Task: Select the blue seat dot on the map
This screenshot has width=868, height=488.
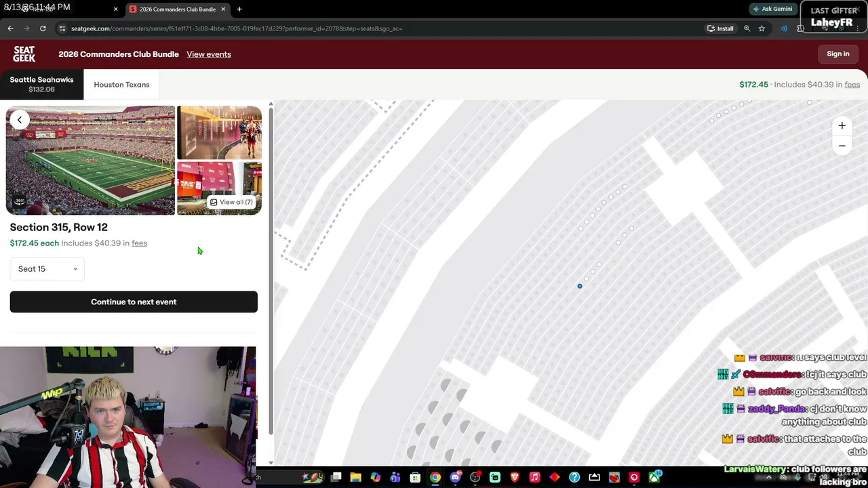Action: (x=580, y=286)
